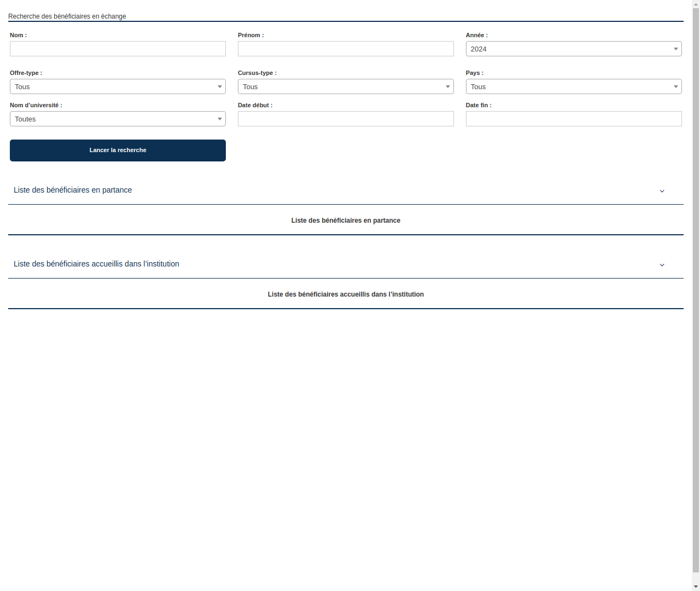Click inside the Nom input field
Viewport: 700px width, 591px height.
(118, 49)
